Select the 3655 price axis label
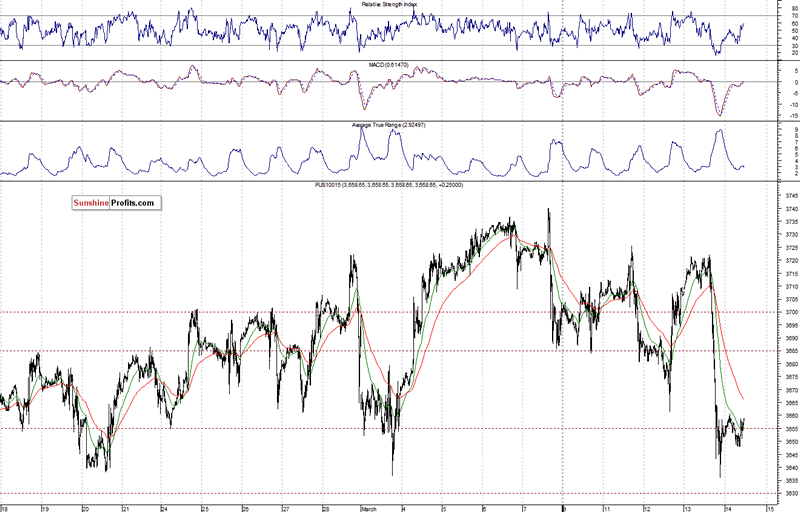Viewport: 800px width, 512px height. tap(792, 429)
